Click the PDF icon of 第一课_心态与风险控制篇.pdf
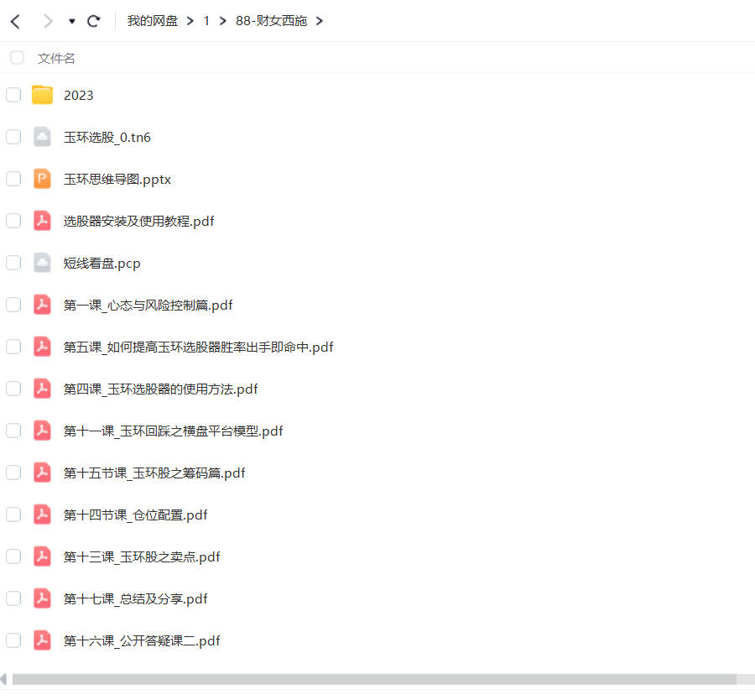 pos(43,305)
